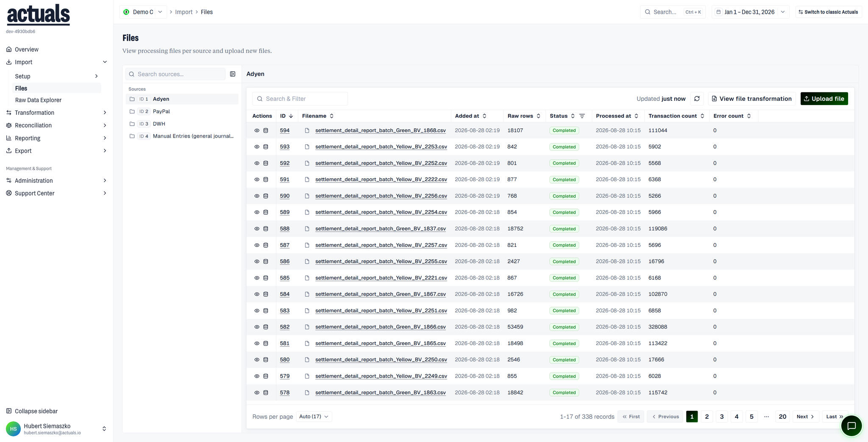
Task: Open the chat support bubble
Action: pos(851,426)
